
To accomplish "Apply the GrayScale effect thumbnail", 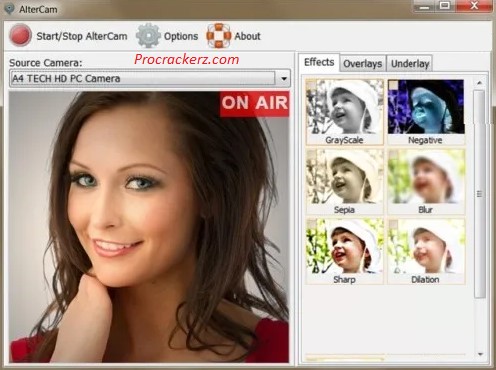I will coord(344,112).
